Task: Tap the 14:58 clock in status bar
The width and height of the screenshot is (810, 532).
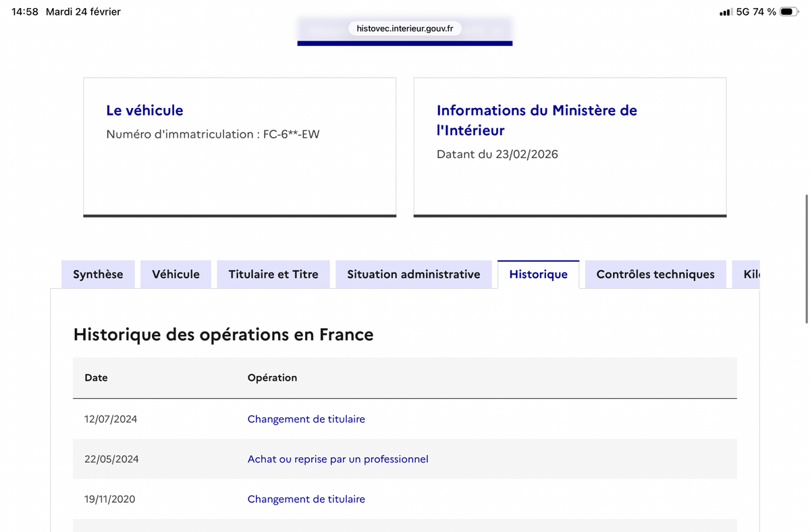Action: 25,11
